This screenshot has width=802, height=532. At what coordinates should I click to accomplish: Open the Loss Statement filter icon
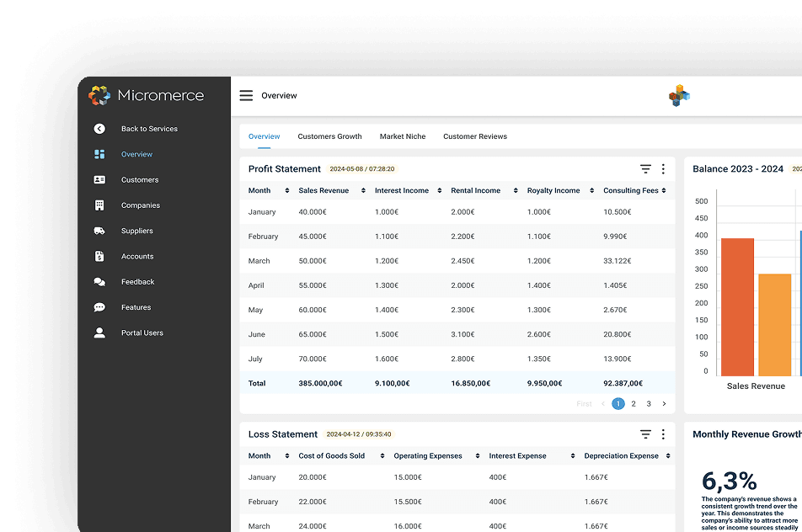pyautogui.click(x=645, y=434)
